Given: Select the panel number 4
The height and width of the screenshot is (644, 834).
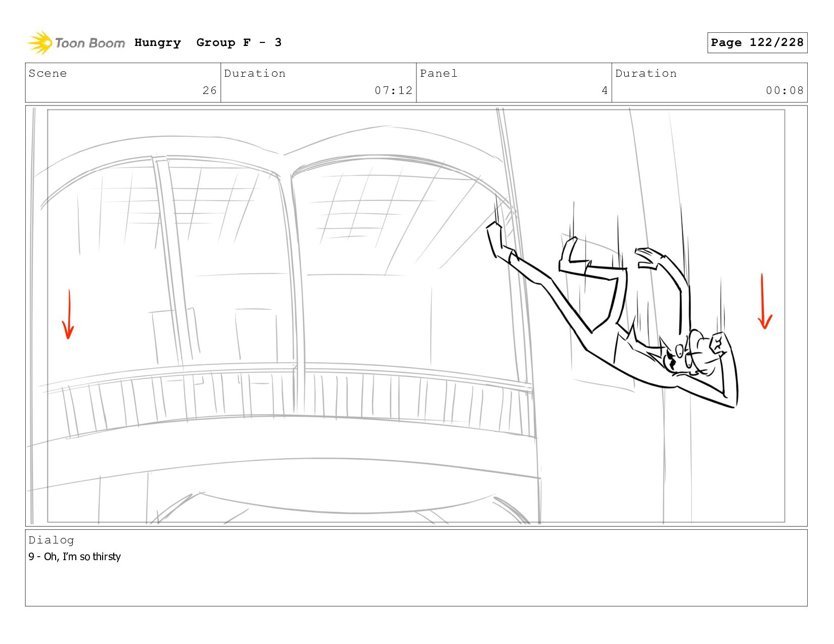Looking at the screenshot, I should pyautogui.click(x=605, y=90).
